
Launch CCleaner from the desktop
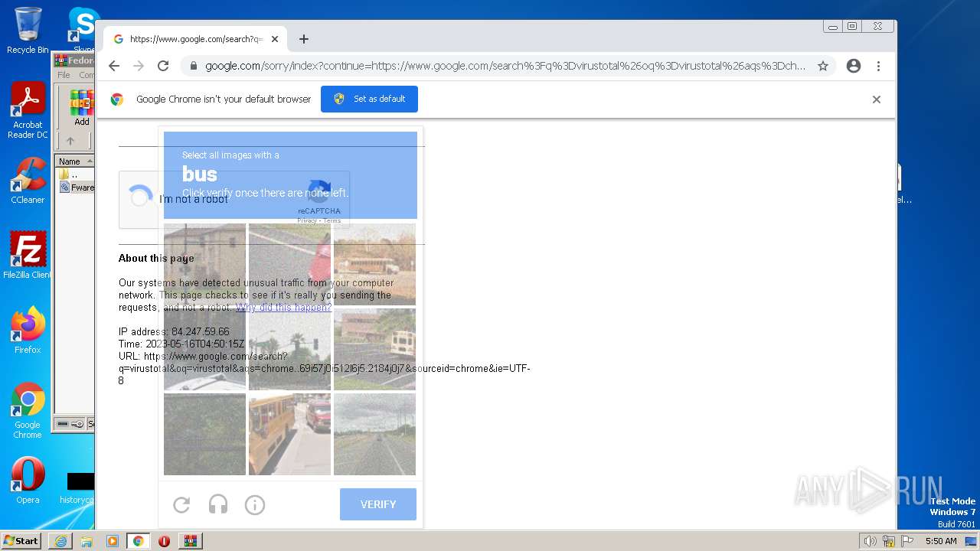click(28, 181)
